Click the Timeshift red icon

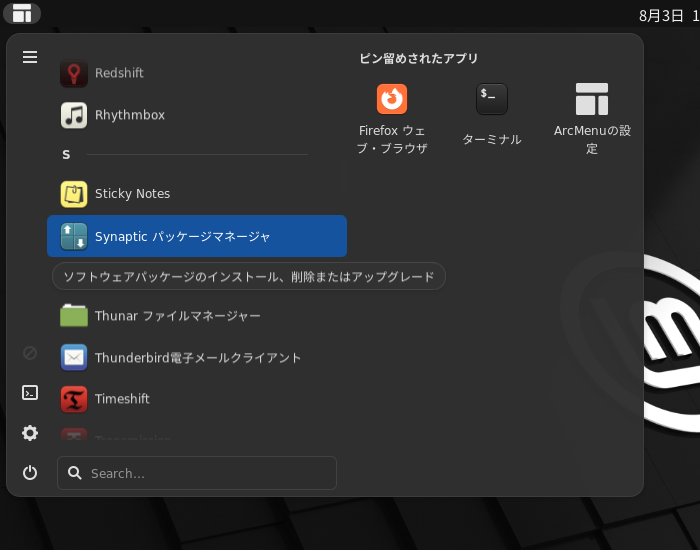[x=74, y=399]
